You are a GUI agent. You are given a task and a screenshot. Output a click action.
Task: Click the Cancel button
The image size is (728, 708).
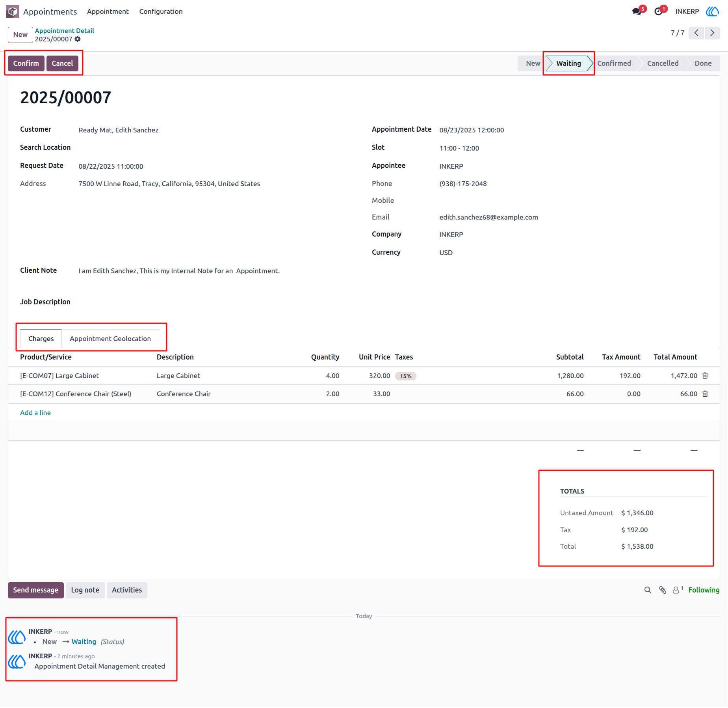62,63
